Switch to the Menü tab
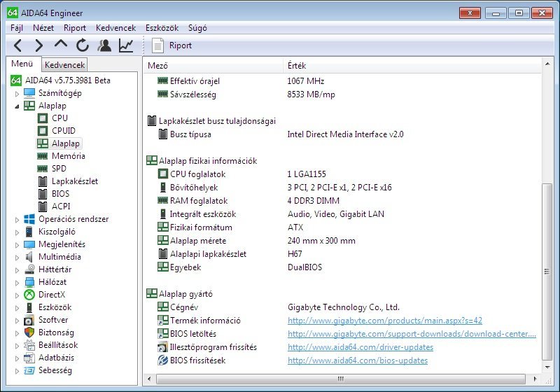The height and width of the screenshot is (392, 560). coord(22,64)
